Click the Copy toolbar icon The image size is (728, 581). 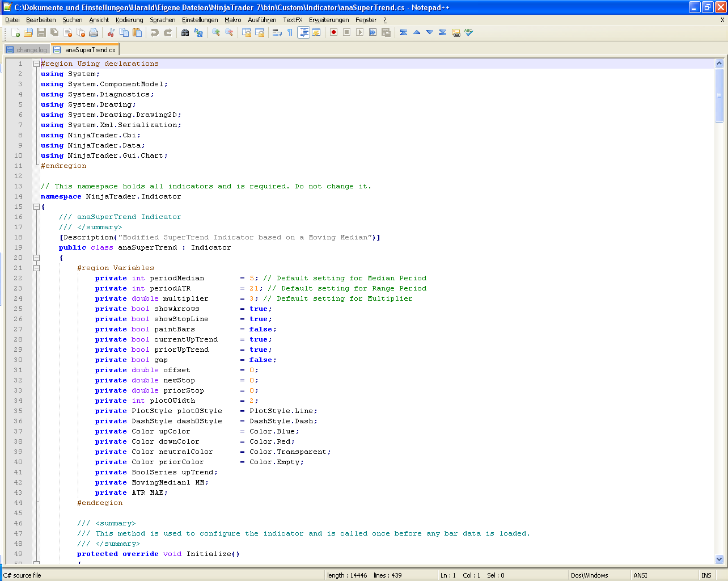tap(124, 32)
